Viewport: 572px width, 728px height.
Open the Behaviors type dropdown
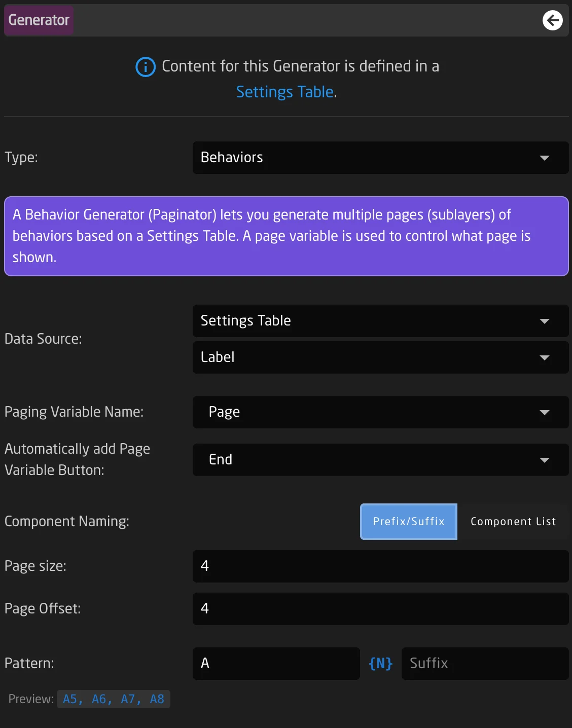coord(380,158)
